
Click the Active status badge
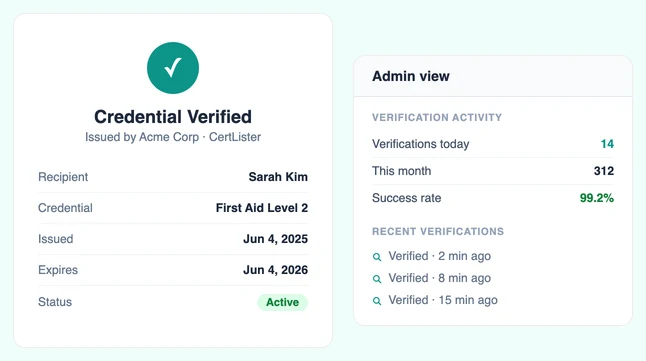click(x=282, y=302)
